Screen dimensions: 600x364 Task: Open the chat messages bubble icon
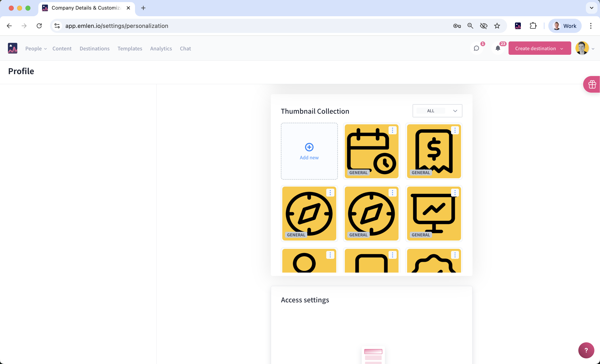[x=476, y=49]
